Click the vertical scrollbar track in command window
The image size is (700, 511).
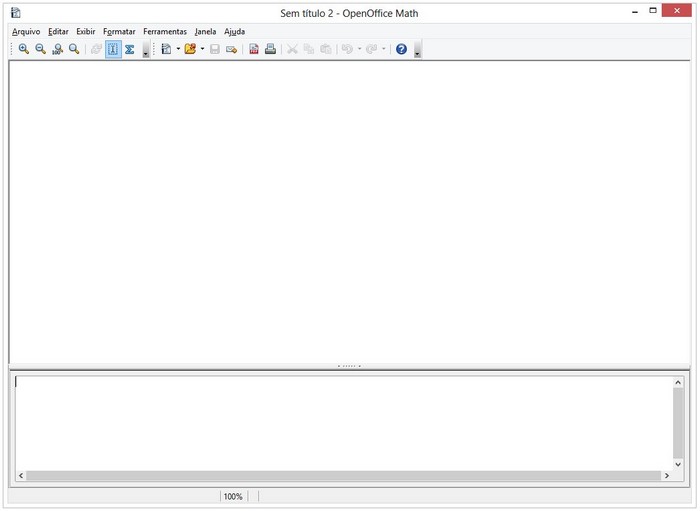(678, 424)
